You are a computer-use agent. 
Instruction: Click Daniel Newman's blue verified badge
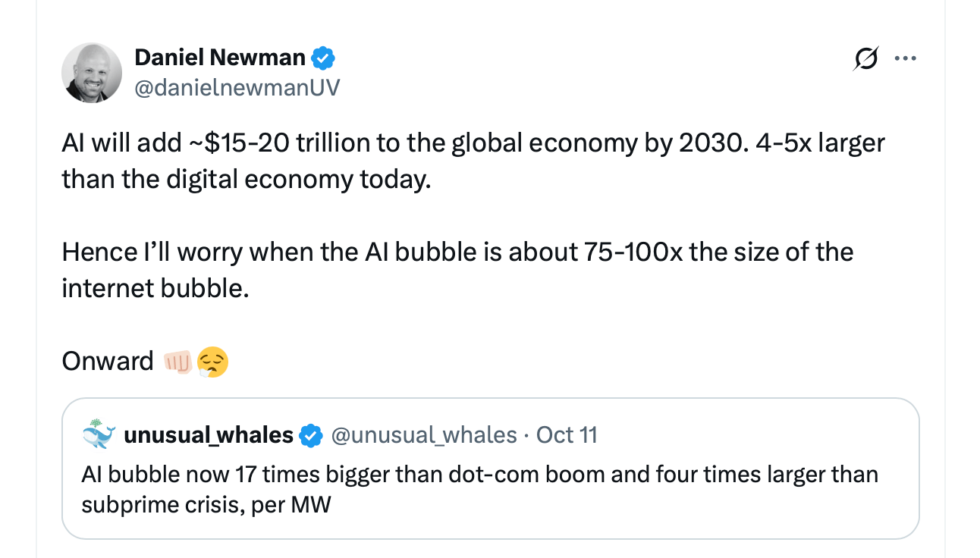[x=324, y=58]
